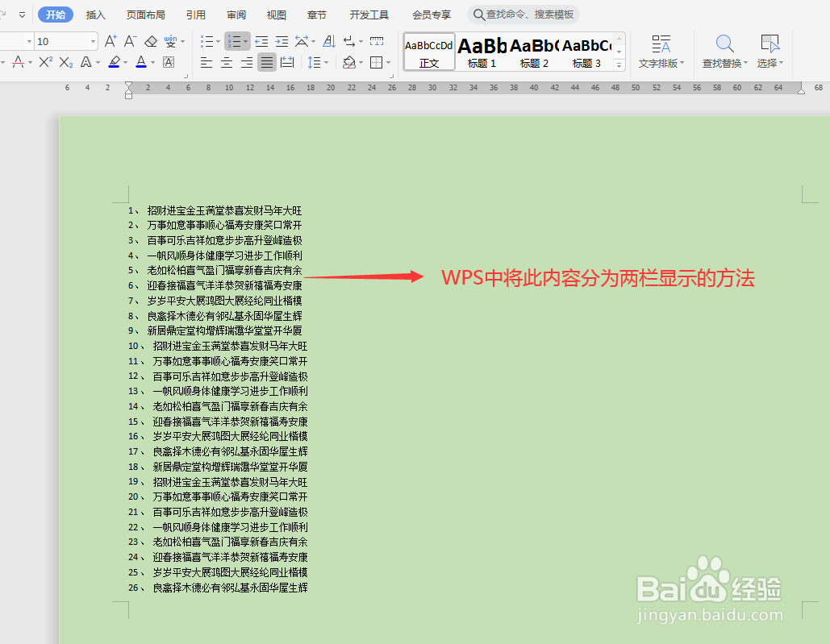This screenshot has height=644, width=830.
Task: Decrease font size with A- icon
Action: 130,41
